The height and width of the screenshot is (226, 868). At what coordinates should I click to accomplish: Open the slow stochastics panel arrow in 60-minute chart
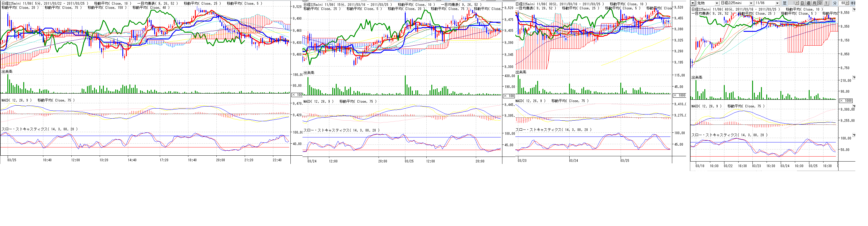click(854, 135)
